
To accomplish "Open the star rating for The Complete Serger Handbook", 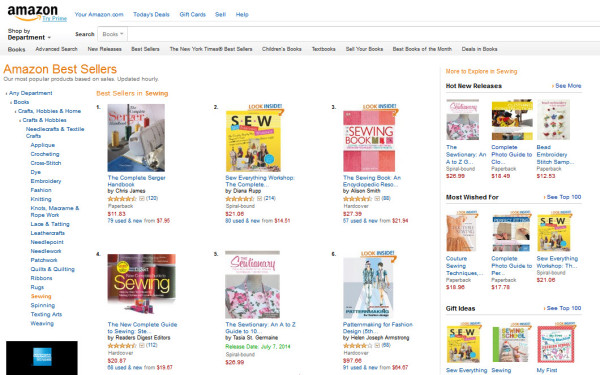I will click(122, 199).
